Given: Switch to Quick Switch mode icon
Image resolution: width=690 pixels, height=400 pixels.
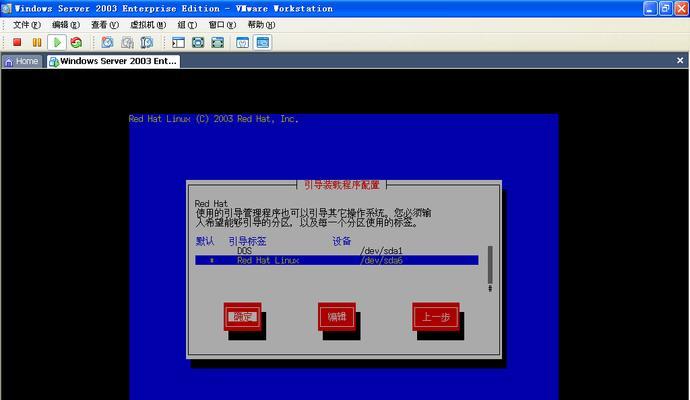Looking at the screenshot, I should [x=198, y=42].
